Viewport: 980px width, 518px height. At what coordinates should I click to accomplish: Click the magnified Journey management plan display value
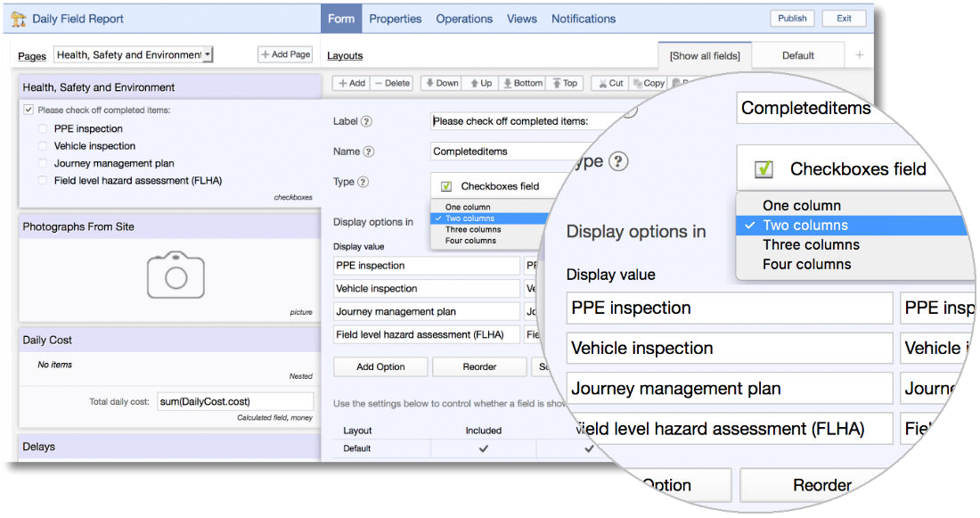click(x=730, y=389)
